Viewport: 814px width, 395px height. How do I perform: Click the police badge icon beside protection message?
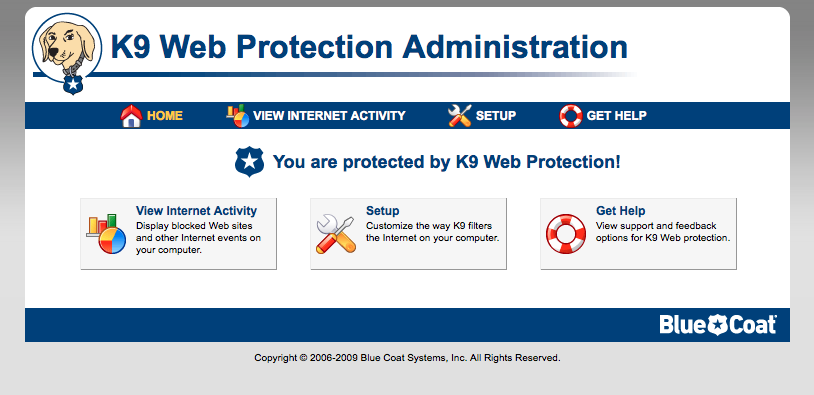click(250, 161)
